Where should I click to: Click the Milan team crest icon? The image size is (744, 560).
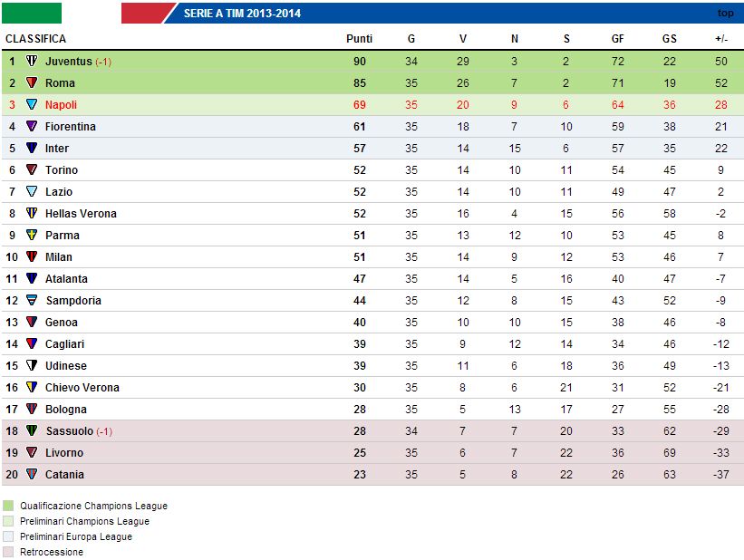(x=32, y=256)
